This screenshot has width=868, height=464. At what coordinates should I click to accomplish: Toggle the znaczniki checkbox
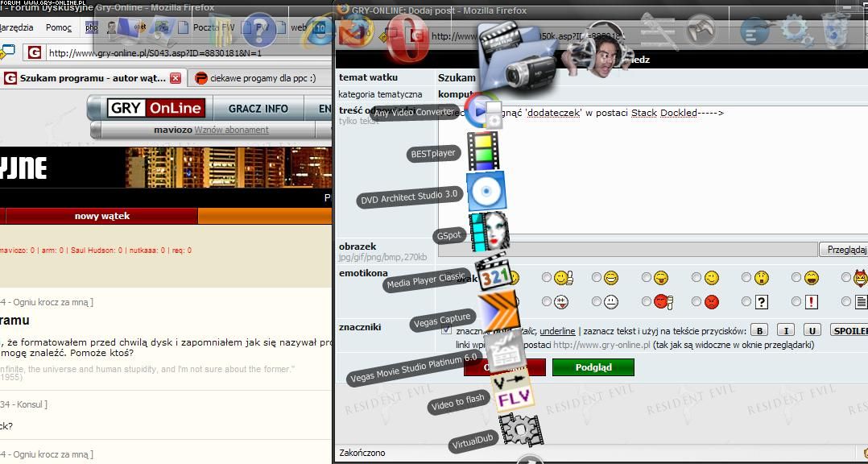[447, 330]
